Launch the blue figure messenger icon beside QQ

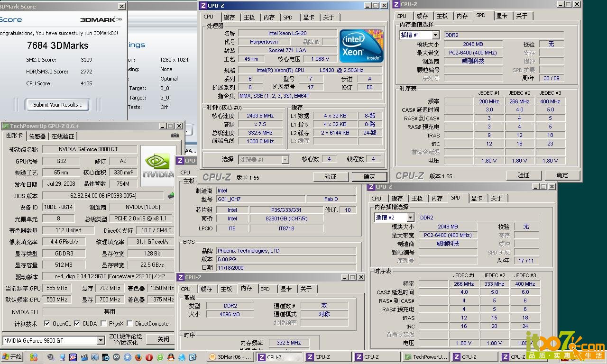182,357
